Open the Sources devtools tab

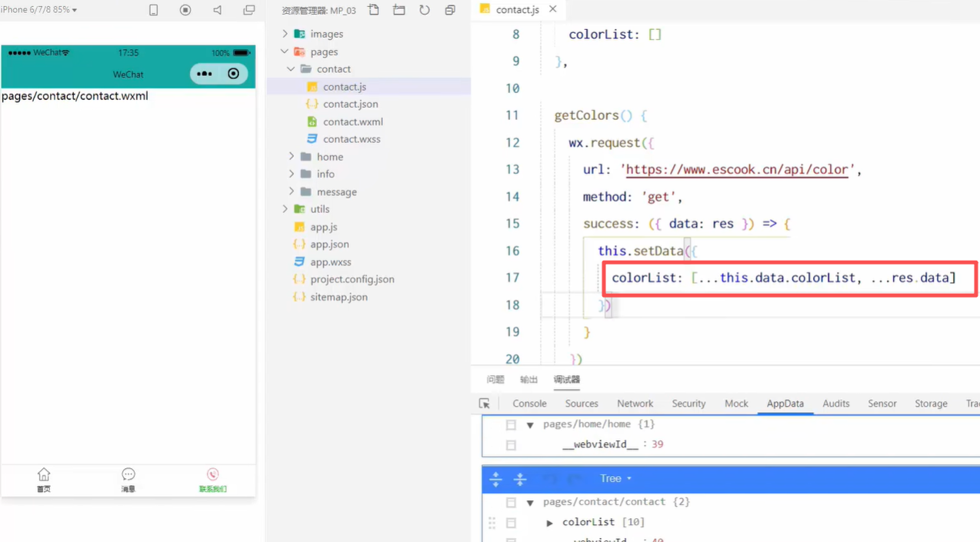pyautogui.click(x=582, y=404)
